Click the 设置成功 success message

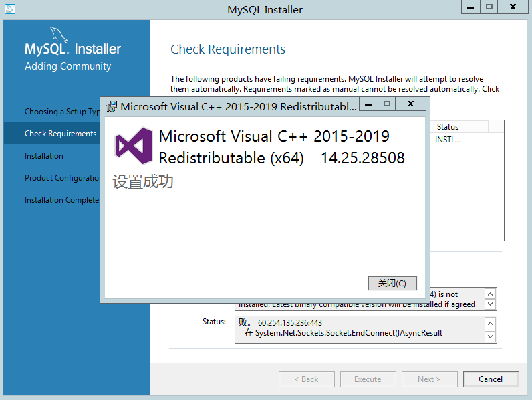[x=143, y=182]
